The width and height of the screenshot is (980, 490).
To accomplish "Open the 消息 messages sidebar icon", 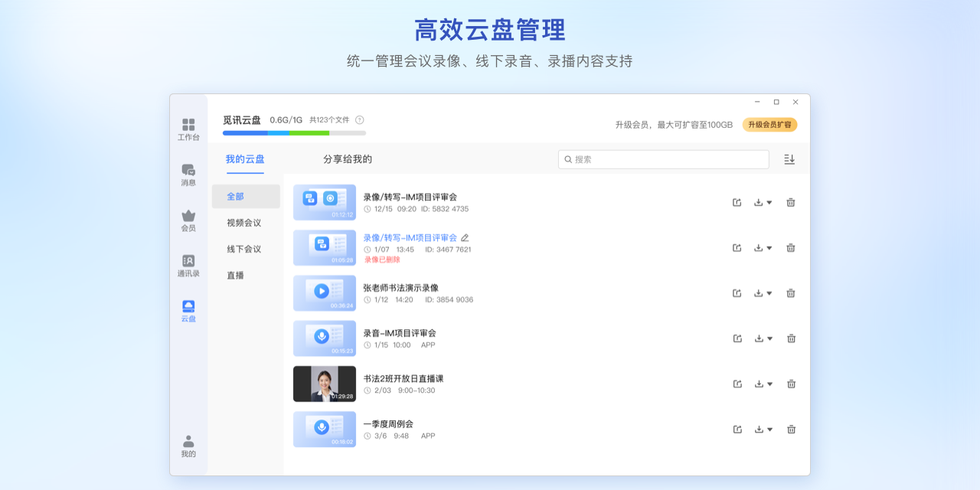I will click(188, 174).
